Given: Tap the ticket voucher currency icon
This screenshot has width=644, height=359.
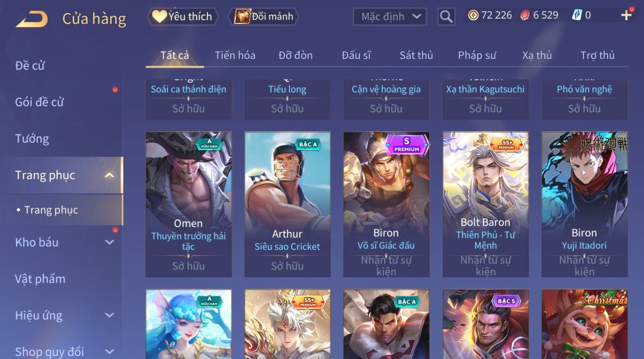Looking at the screenshot, I should [577, 15].
